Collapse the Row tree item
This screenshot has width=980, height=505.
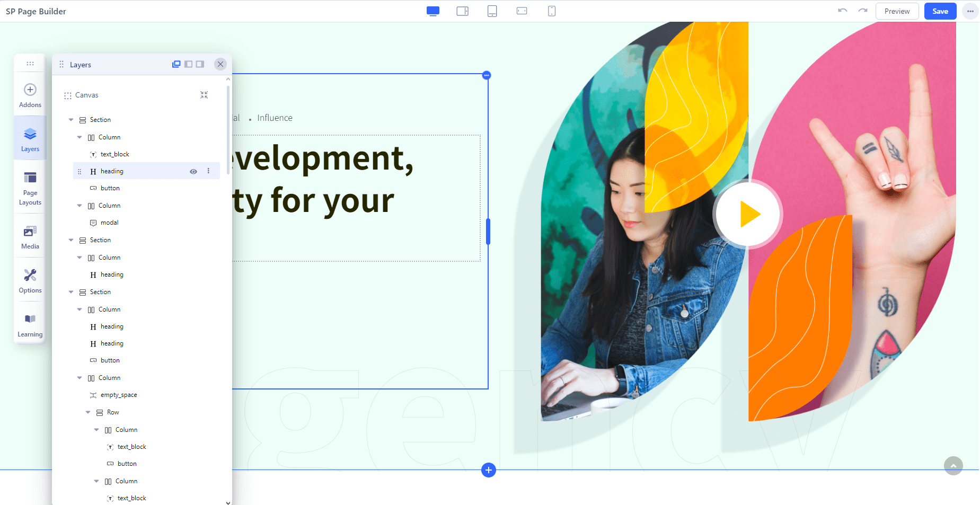88,412
